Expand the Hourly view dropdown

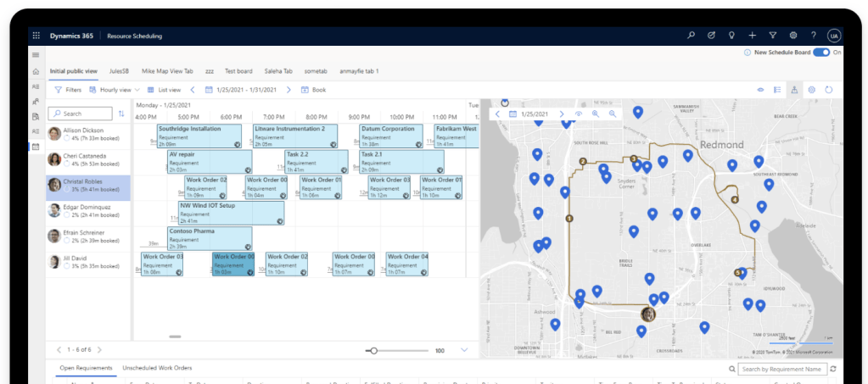click(x=120, y=89)
